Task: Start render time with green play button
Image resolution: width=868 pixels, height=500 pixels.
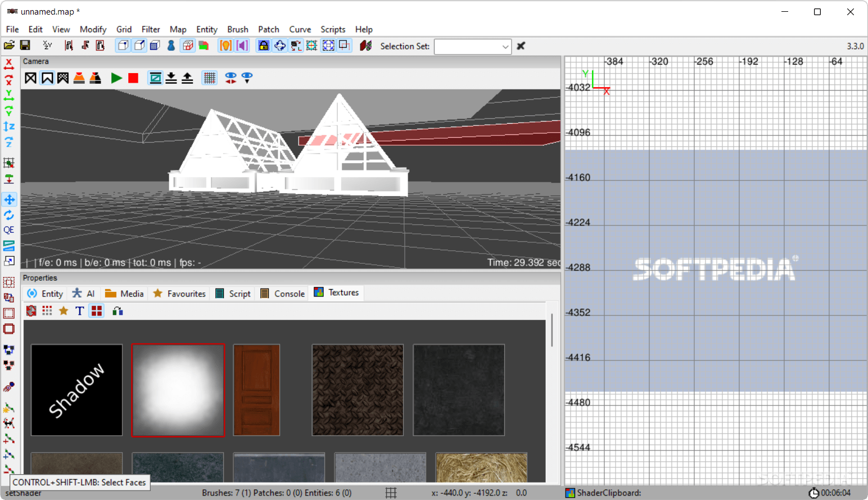Action: tap(116, 78)
